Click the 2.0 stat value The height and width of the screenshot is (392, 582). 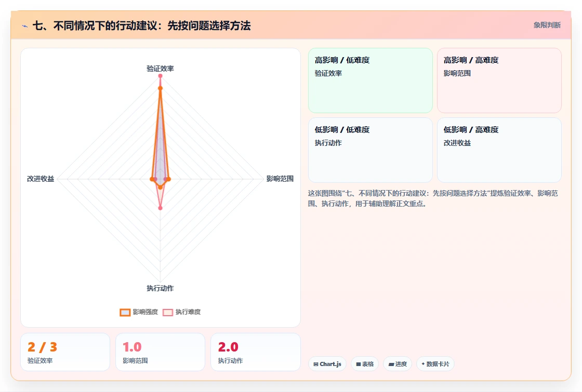tap(228, 347)
